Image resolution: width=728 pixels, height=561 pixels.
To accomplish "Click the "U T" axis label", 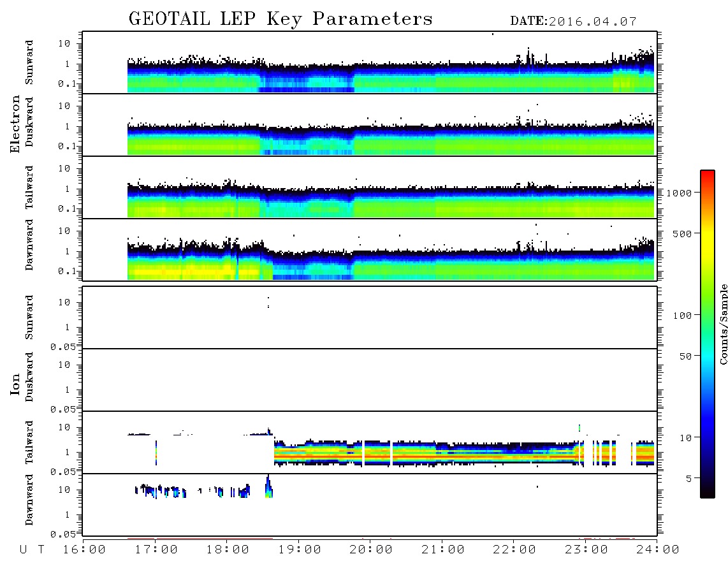I will [x=32, y=550].
